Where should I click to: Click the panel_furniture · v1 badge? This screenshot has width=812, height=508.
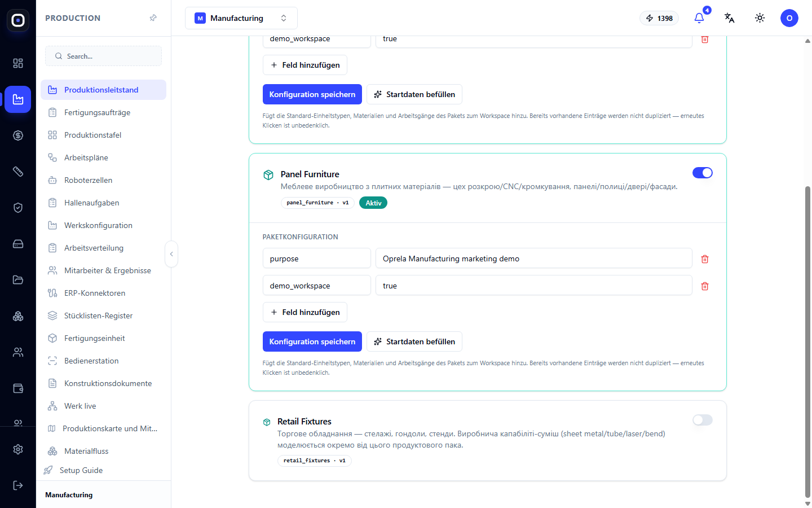point(317,203)
